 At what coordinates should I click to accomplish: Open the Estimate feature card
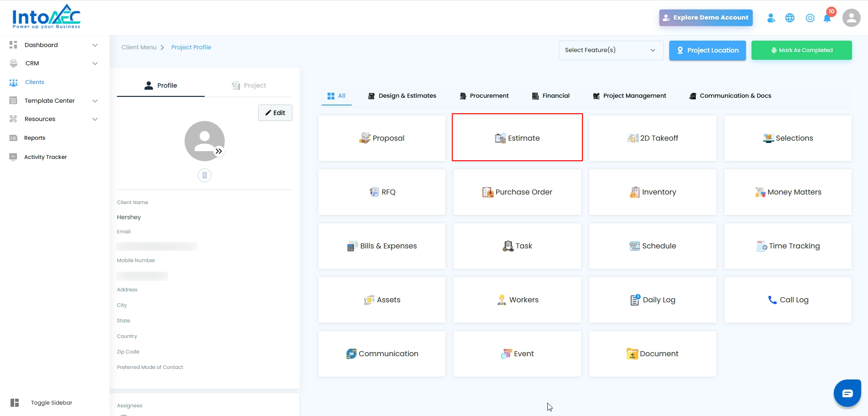(517, 138)
